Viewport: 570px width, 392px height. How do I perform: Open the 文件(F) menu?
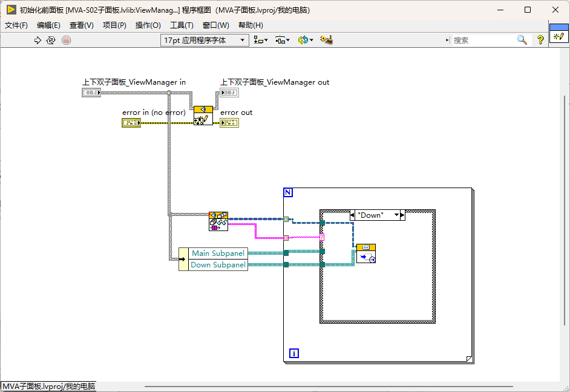pyautogui.click(x=16, y=25)
